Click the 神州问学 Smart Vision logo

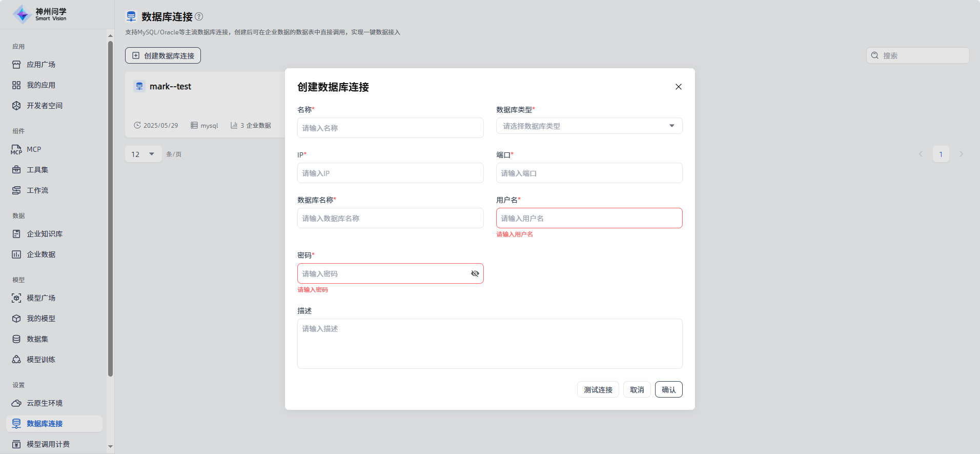pyautogui.click(x=40, y=14)
